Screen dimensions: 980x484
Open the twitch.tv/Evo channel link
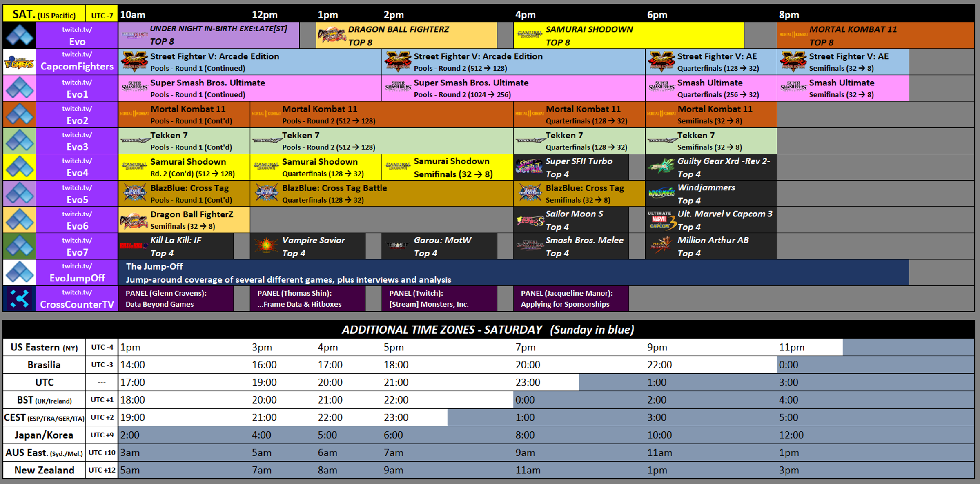pos(77,36)
